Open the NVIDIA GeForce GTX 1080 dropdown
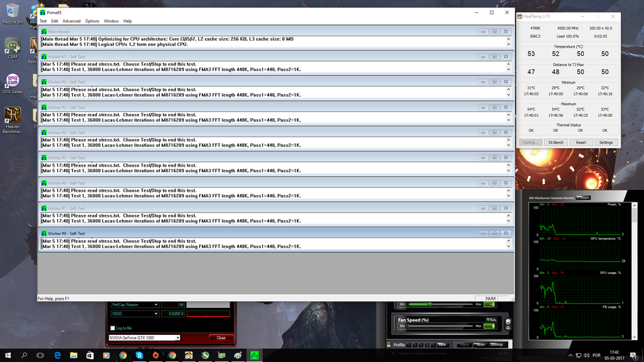 (144, 337)
